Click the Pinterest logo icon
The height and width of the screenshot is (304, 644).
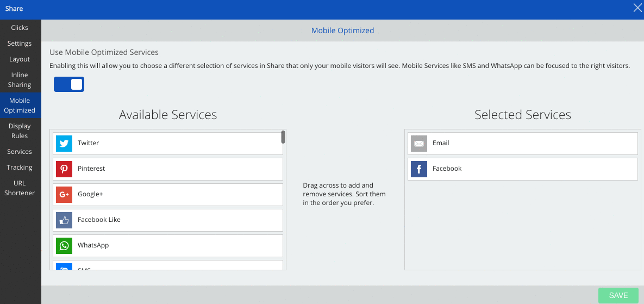[64, 169]
